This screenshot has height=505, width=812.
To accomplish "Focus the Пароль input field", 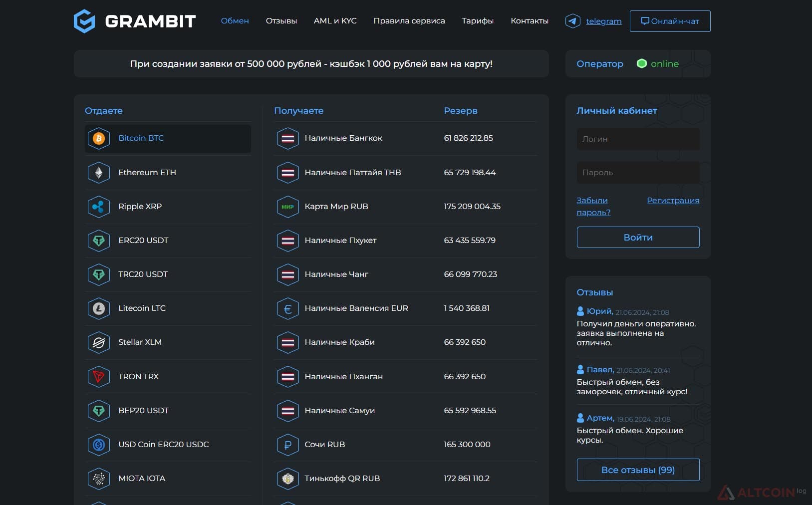I will [x=638, y=172].
